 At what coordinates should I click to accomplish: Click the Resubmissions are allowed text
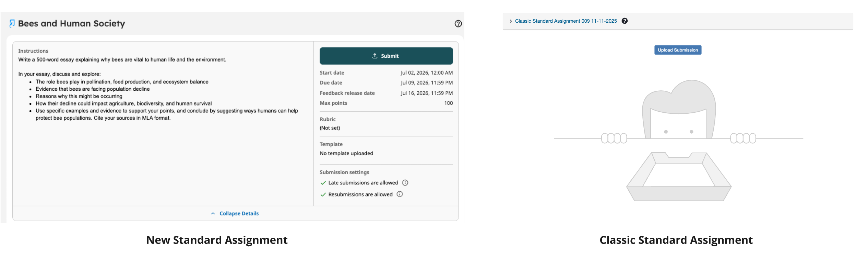point(360,194)
